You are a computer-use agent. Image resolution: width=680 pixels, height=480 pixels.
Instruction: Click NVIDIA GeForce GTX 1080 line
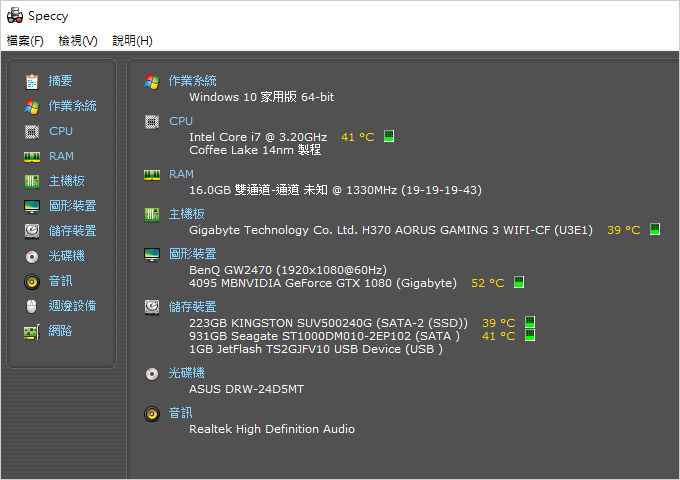click(x=323, y=283)
